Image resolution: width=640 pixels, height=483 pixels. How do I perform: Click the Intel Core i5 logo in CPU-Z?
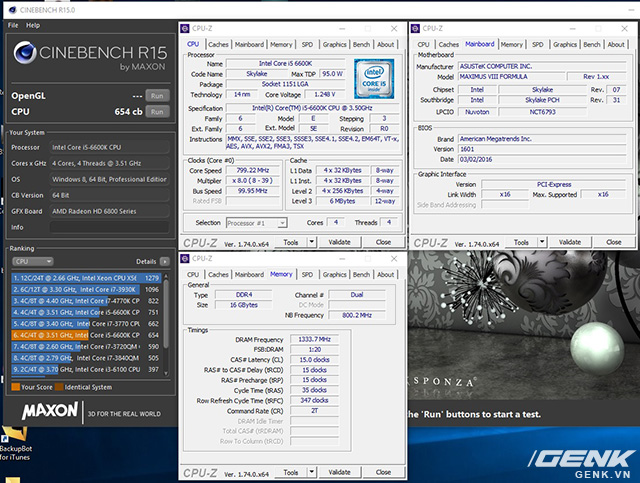click(x=372, y=77)
